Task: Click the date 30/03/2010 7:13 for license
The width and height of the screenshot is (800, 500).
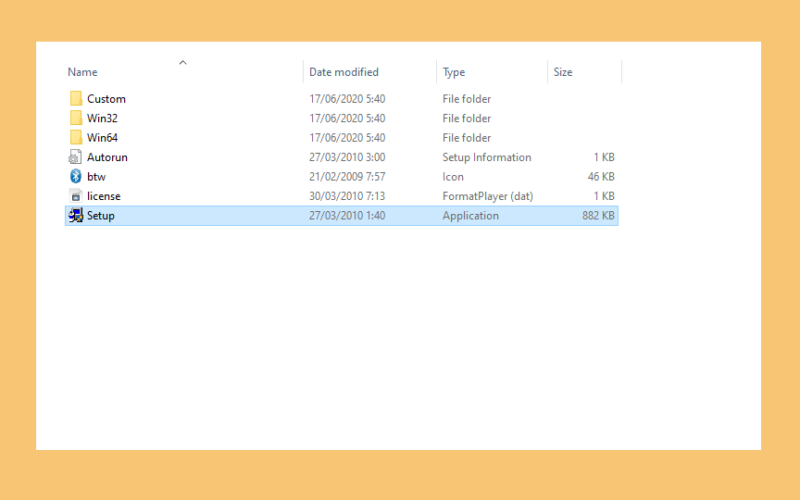Action: 347,196
